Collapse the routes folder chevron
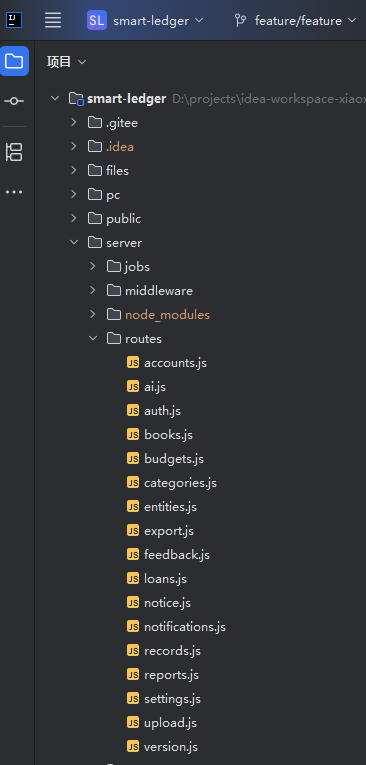This screenshot has height=765, width=366. 93,338
